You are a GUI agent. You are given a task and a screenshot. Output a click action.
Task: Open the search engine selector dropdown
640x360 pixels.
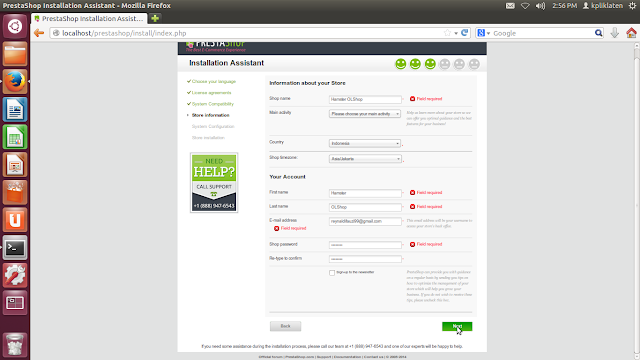click(483, 33)
